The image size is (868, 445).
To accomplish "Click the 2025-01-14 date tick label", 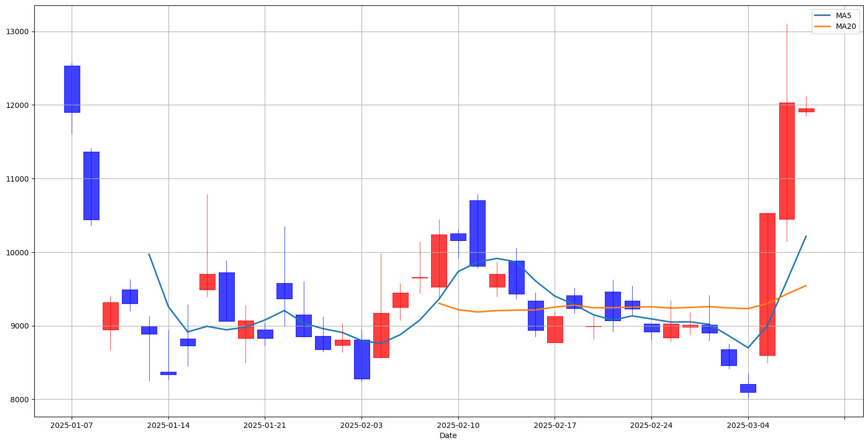I will pyautogui.click(x=168, y=425).
